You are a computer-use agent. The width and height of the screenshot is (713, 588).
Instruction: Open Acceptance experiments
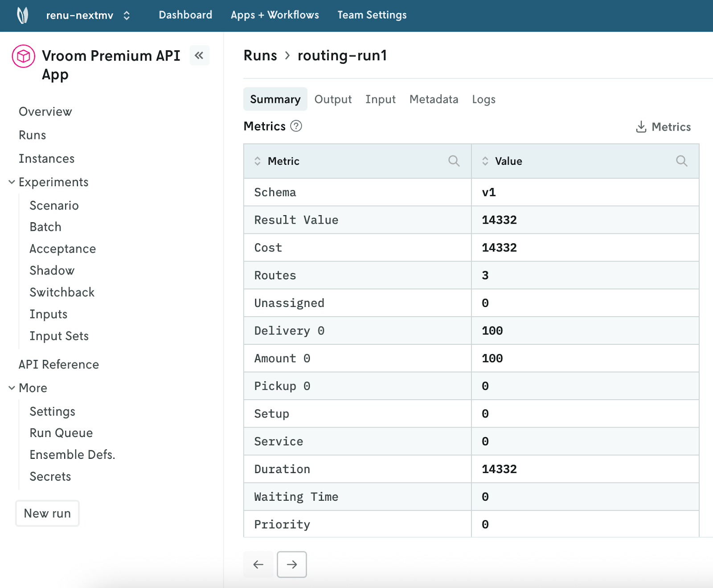tap(63, 249)
